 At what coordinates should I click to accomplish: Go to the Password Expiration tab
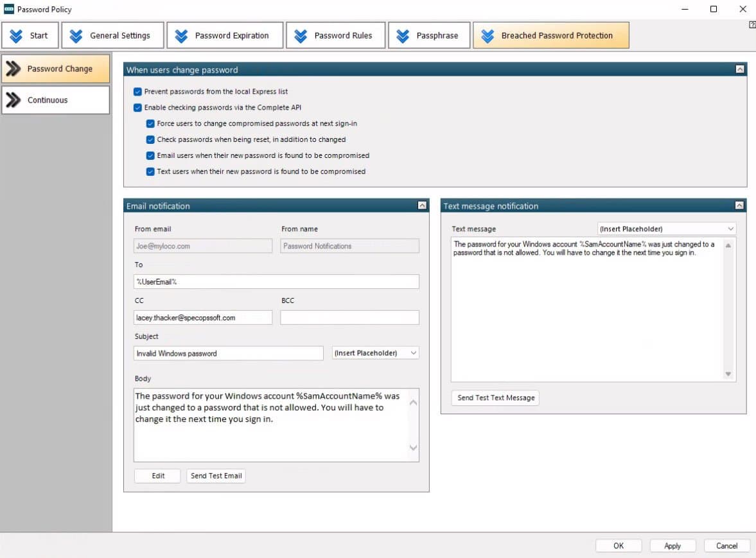click(x=224, y=35)
